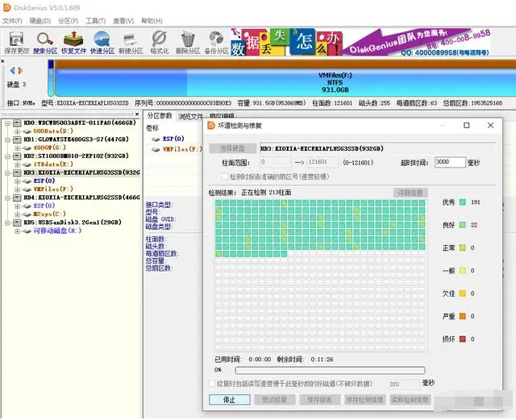This screenshot has height=420, width=516.
Task: Select M2sys(C:) partition in tree
Action: (x=49, y=214)
